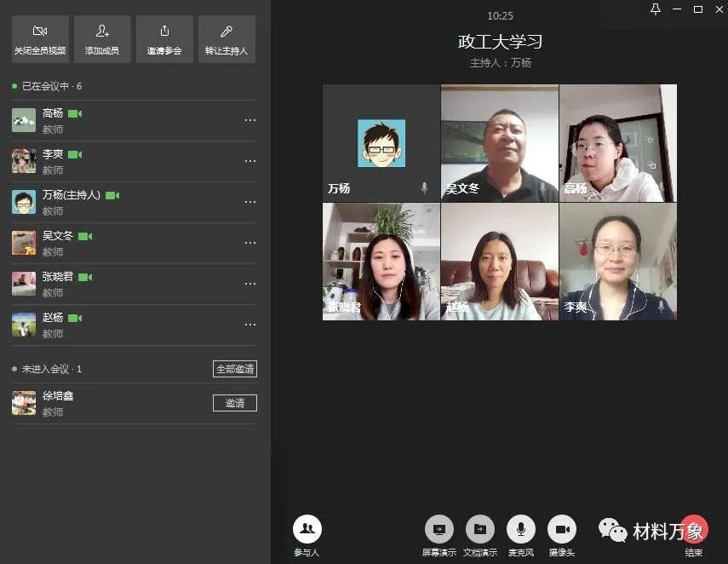Image resolution: width=728 pixels, height=564 pixels.
Task: Start 文档演示 document presentation
Action: 479,530
